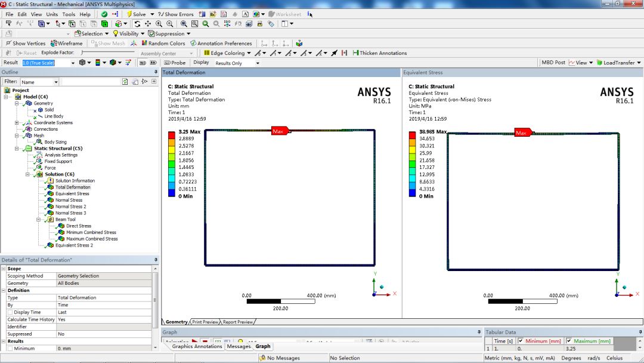This screenshot has height=363, width=644.
Task: Click the Solve lightning icon button
Action: click(129, 14)
